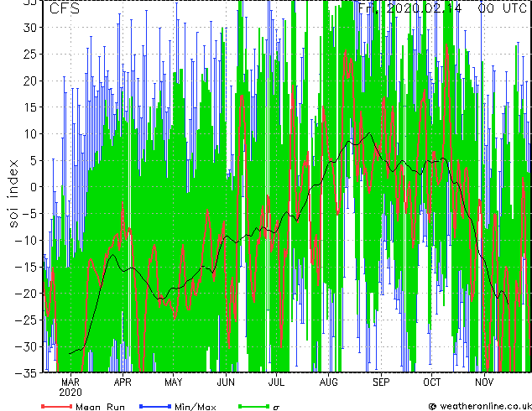This screenshot has width=532, height=411.
Task: Click the MAR month label
Action: point(70,382)
